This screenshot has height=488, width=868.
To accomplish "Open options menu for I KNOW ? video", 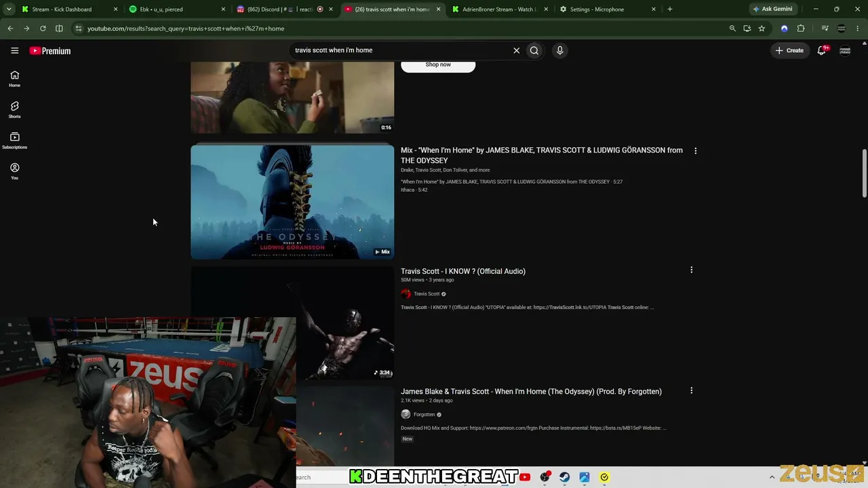I will click(691, 270).
